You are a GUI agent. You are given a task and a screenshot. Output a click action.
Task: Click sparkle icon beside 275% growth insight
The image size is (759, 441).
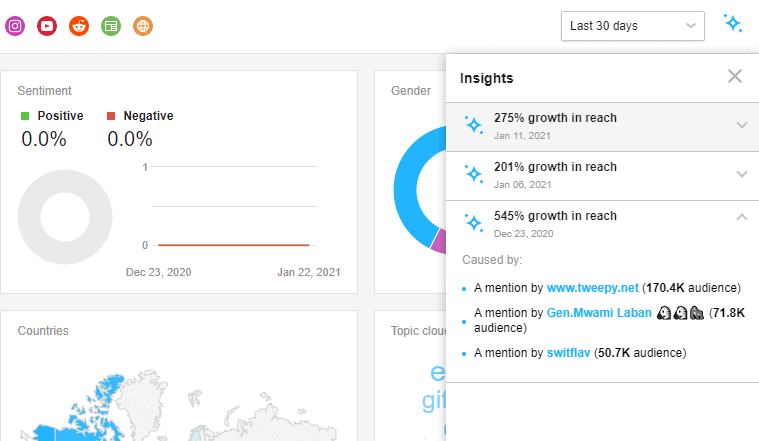pyautogui.click(x=473, y=125)
